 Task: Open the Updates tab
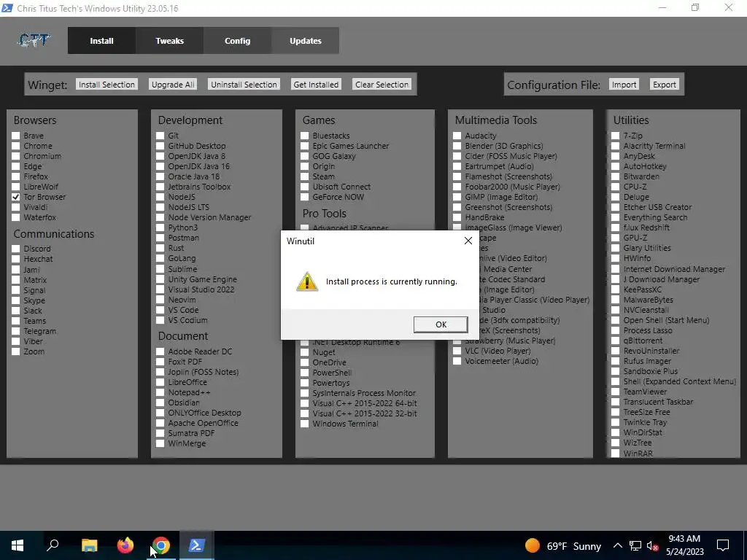click(306, 41)
